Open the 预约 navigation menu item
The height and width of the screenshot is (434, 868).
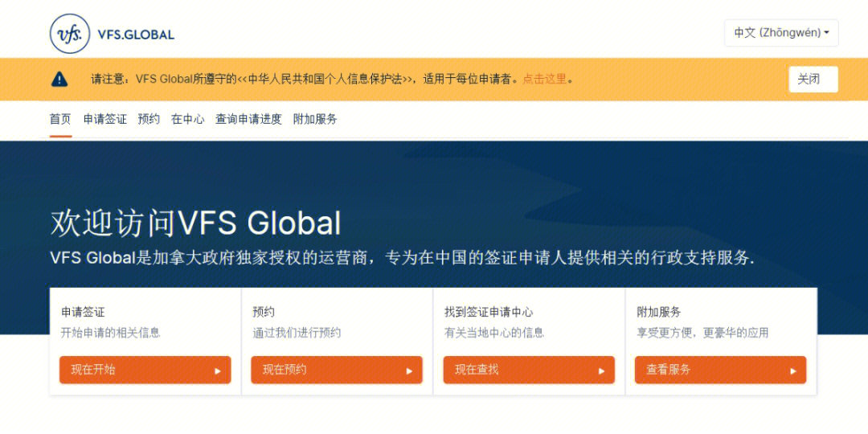coord(149,119)
